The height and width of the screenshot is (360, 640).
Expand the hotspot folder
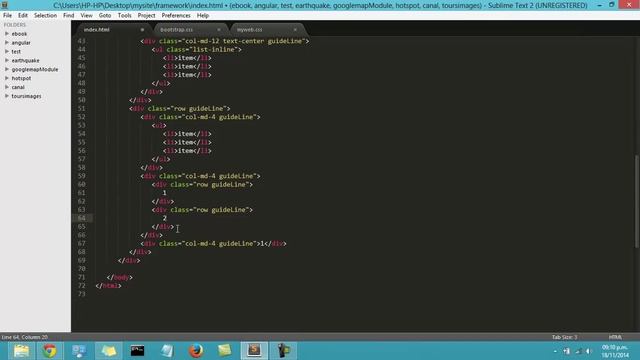click(7, 78)
